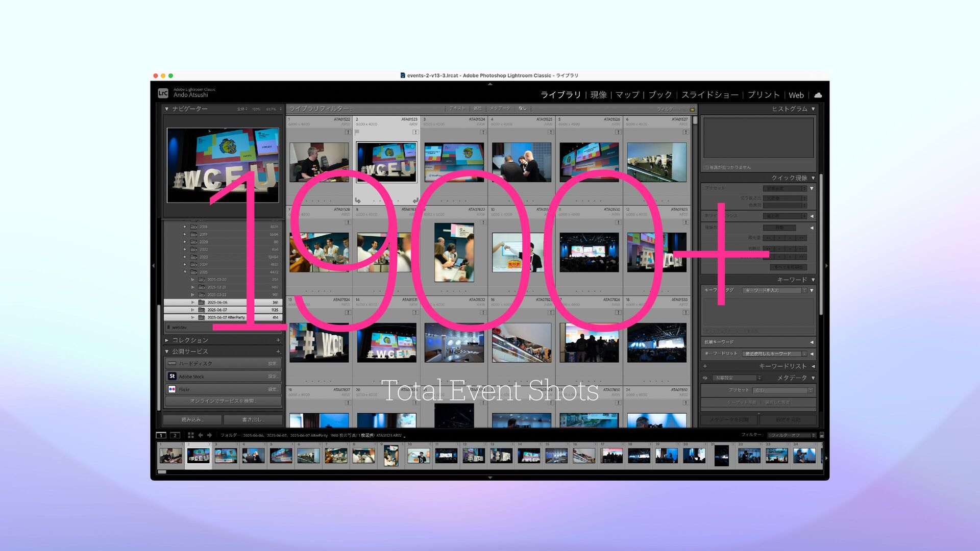The image size is (980, 551).
Task: Click the Lrc logo identity plate
Action: pos(163,93)
